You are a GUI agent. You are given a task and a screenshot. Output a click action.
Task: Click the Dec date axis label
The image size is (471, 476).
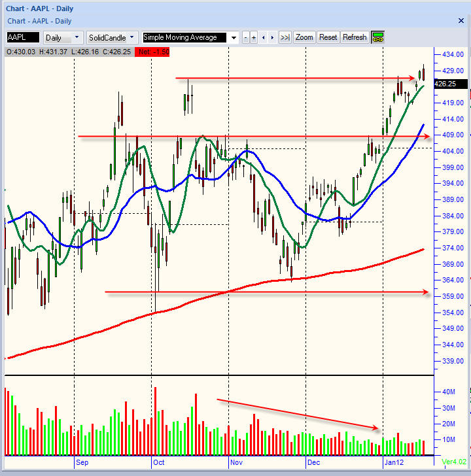314,462
